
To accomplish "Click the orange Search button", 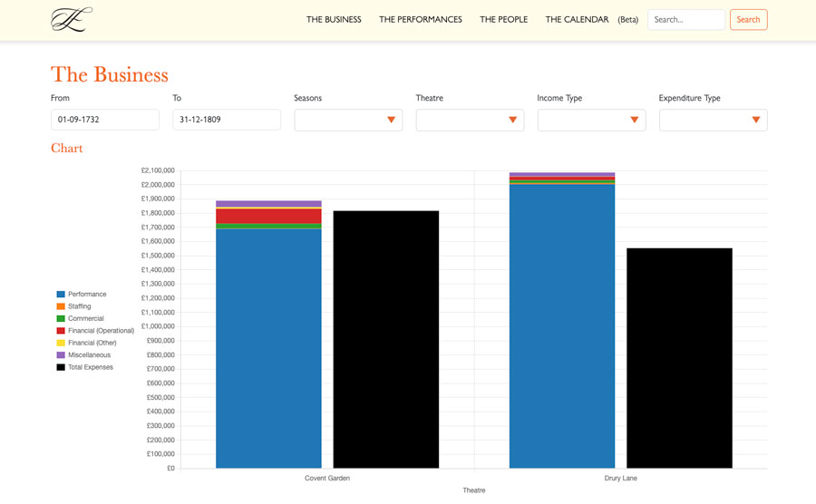I will point(748,20).
